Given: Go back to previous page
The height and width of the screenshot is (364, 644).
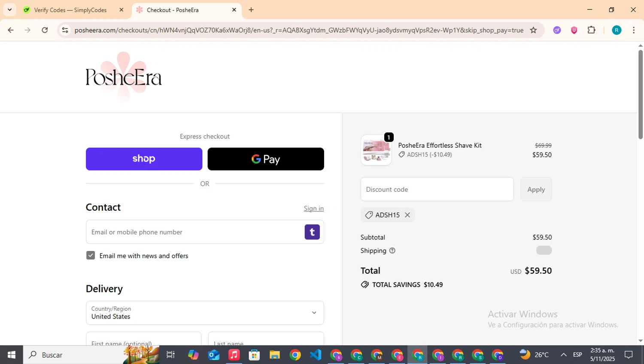Looking at the screenshot, I should 11,30.
